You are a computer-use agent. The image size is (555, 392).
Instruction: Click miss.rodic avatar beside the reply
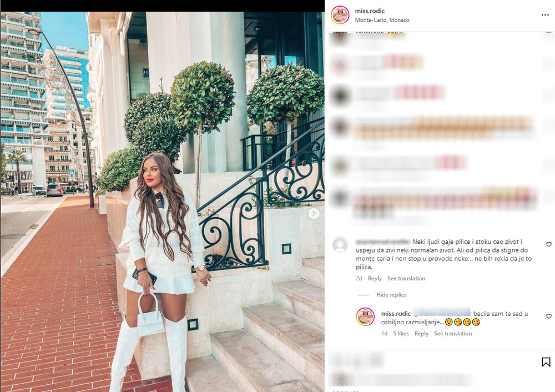(365, 316)
